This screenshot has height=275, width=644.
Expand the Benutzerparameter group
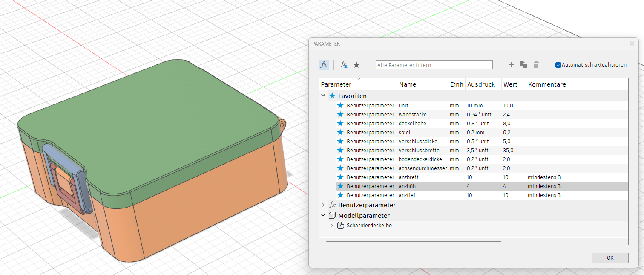tap(324, 205)
